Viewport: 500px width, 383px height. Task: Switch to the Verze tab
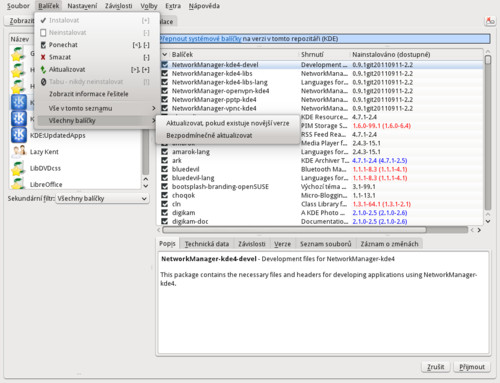pos(282,244)
